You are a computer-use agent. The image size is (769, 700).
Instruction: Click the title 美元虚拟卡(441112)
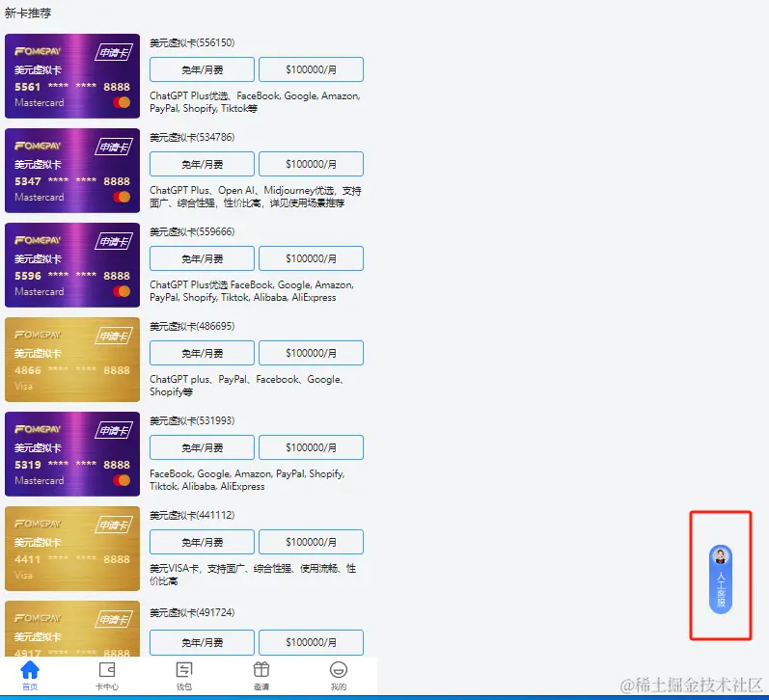click(x=192, y=515)
